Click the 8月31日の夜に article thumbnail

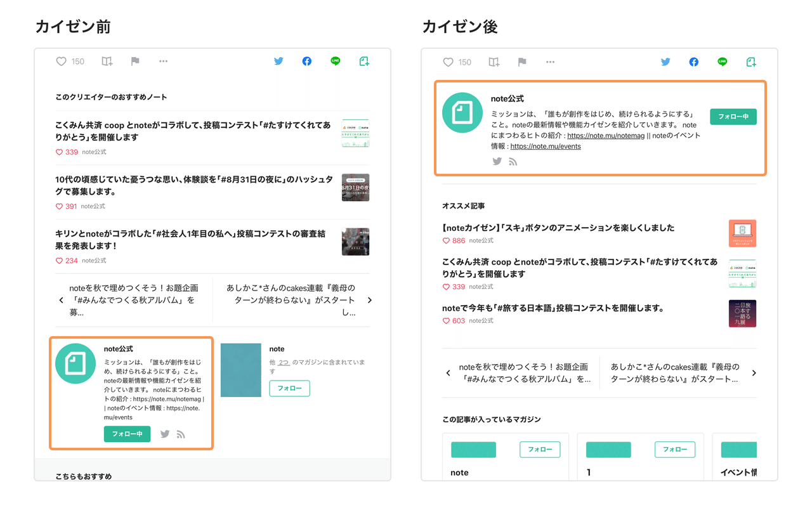pyautogui.click(x=355, y=188)
